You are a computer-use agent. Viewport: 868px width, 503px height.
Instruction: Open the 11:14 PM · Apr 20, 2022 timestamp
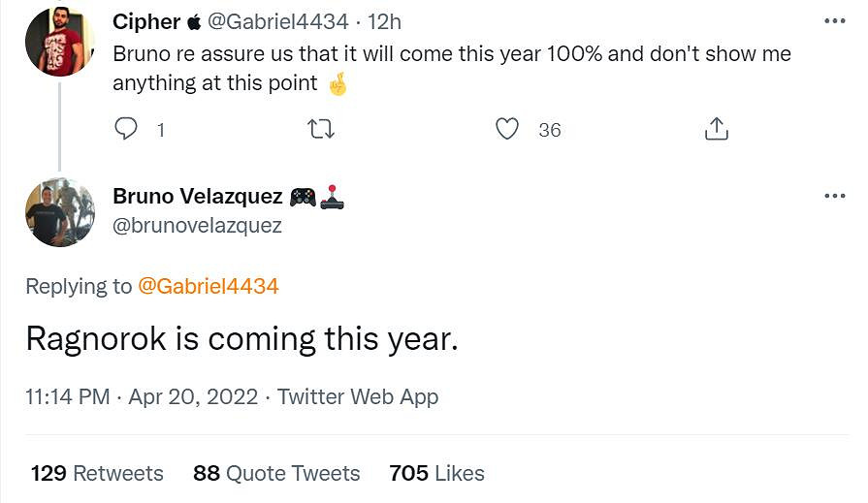[x=142, y=396]
